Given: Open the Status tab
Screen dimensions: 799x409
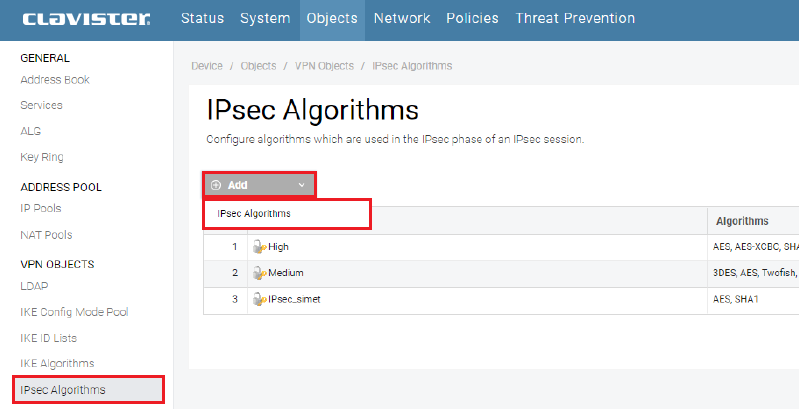Looking at the screenshot, I should pos(202,18).
